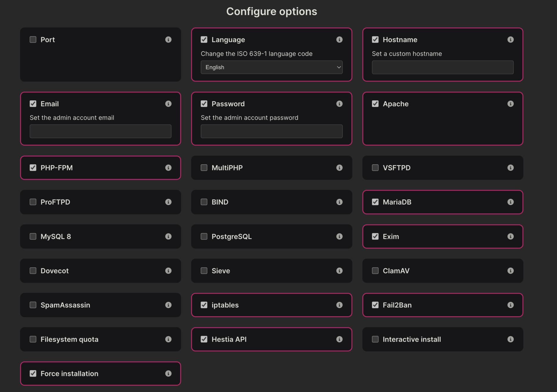
Task: Open the English language dropdown
Action: pos(272,67)
